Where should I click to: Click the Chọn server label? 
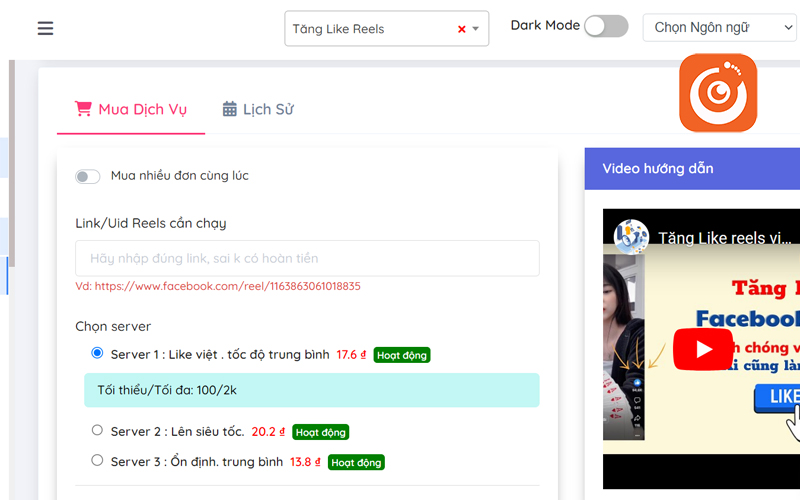coord(113,327)
